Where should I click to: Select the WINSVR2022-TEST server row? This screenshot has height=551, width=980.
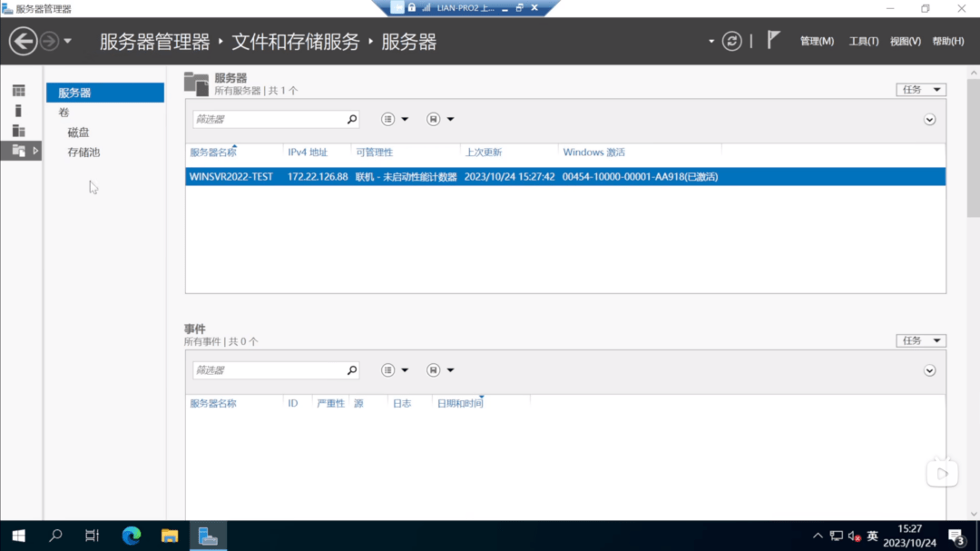[x=363, y=177]
